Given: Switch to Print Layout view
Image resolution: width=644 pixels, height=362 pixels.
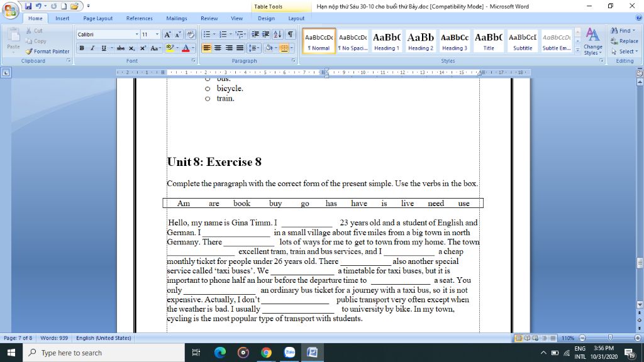Looking at the screenshot, I should [518, 338].
